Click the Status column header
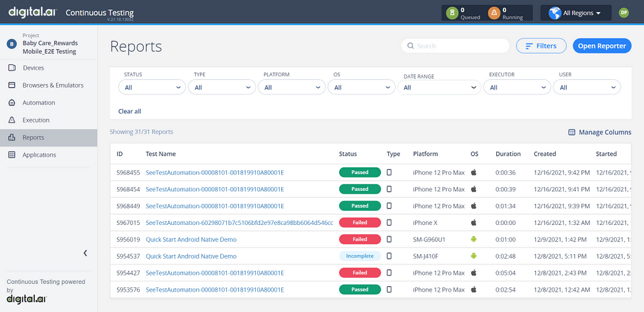Image resolution: width=644 pixels, height=312 pixels. [x=348, y=154]
